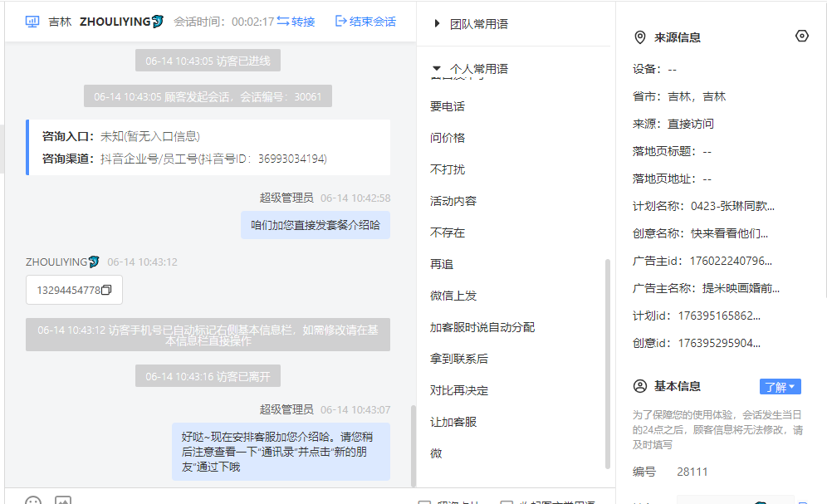
Task: Select the 不打扰 quick phrase
Action: point(448,169)
